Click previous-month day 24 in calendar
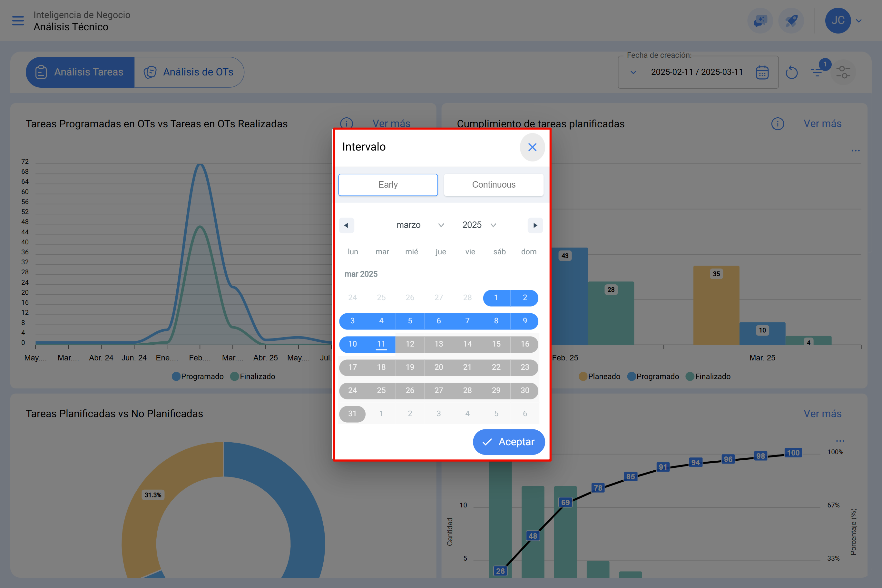This screenshot has width=882, height=588. pyautogui.click(x=352, y=298)
